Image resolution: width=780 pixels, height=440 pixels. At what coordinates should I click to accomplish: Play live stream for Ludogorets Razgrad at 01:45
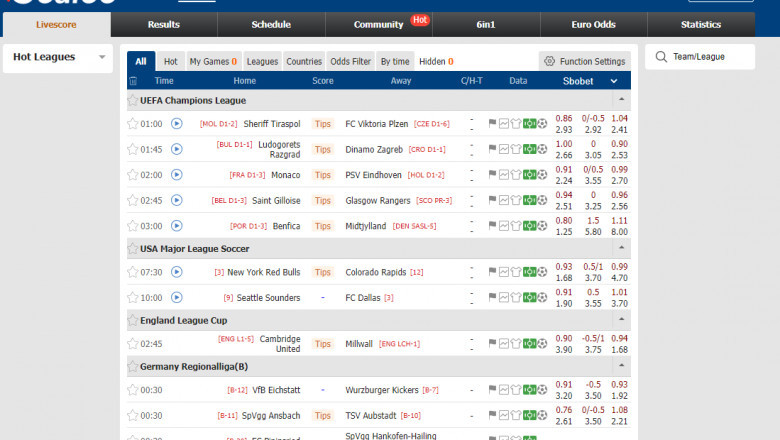(177, 149)
